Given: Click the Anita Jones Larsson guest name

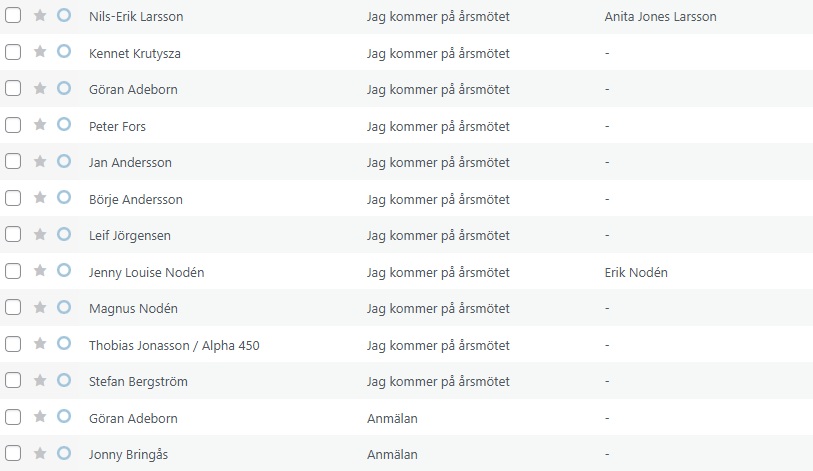Looking at the screenshot, I should (660, 17).
